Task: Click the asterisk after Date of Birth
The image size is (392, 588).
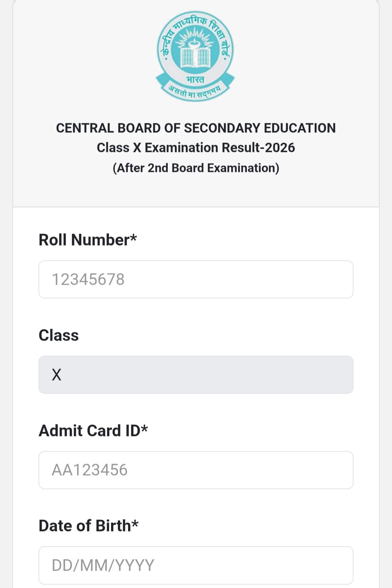Action: (x=135, y=523)
